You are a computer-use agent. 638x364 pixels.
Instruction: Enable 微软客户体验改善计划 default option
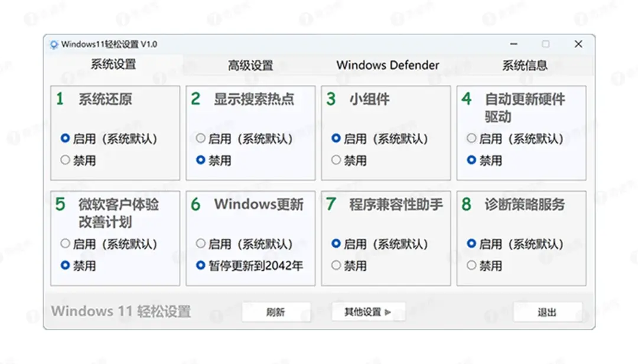pyautogui.click(x=66, y=244)
